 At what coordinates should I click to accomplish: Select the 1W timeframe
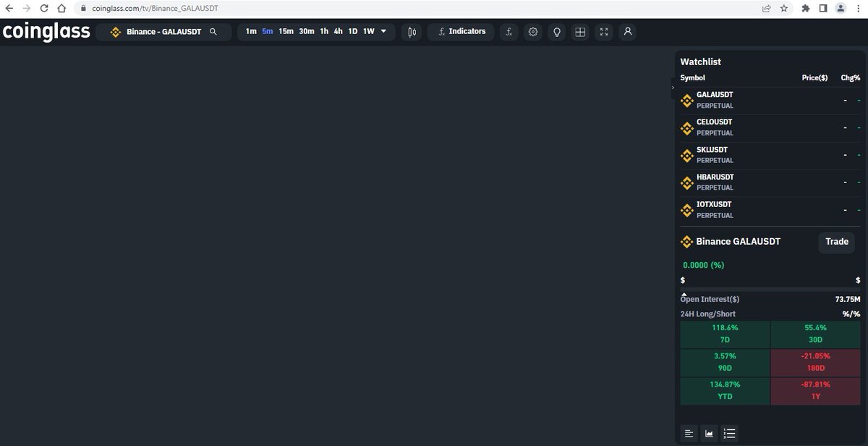[x=368, y=32]
